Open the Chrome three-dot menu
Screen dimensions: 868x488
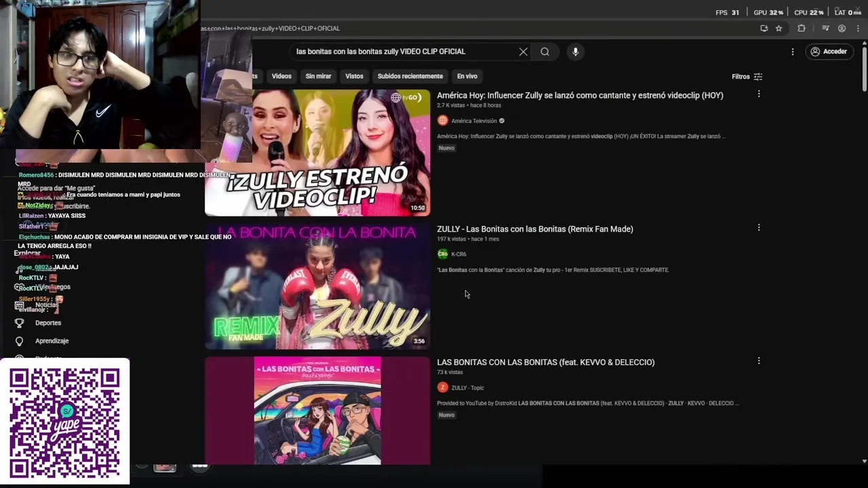[856, 28]
